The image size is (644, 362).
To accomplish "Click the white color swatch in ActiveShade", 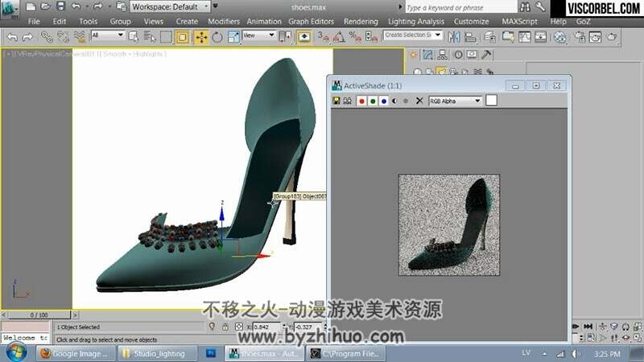I will [491, 101].
